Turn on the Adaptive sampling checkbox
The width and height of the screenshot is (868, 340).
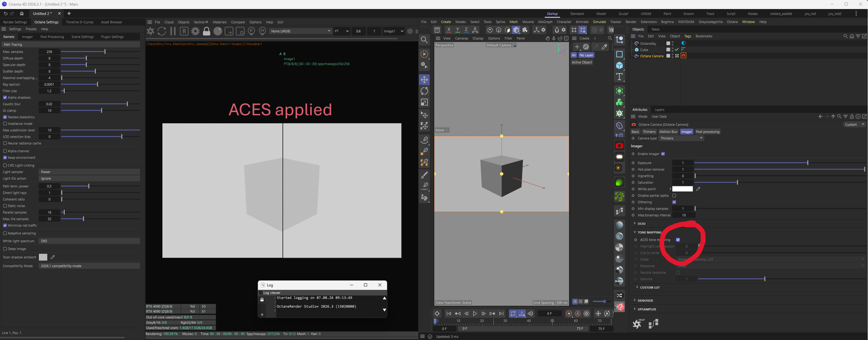(5, 233)
